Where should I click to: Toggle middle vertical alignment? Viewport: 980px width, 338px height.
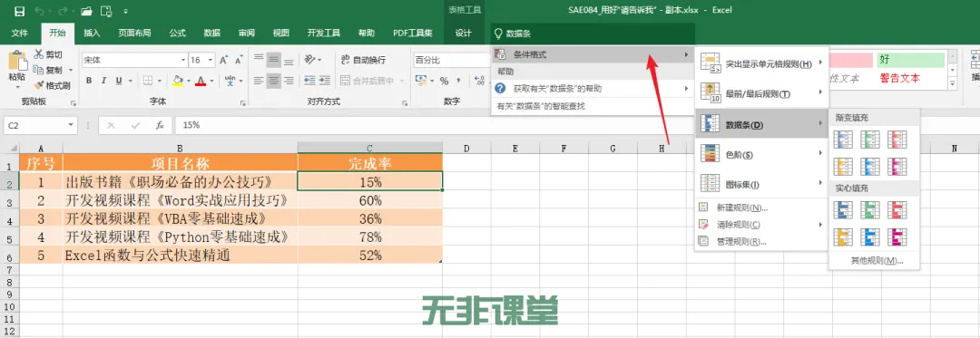[273, 61]
